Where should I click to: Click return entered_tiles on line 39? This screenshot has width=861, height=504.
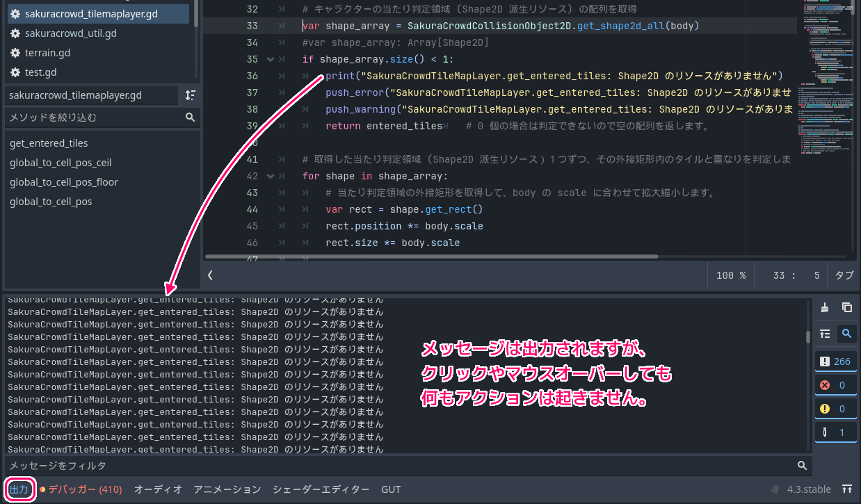pyautogui.click(x=384, y=126)
